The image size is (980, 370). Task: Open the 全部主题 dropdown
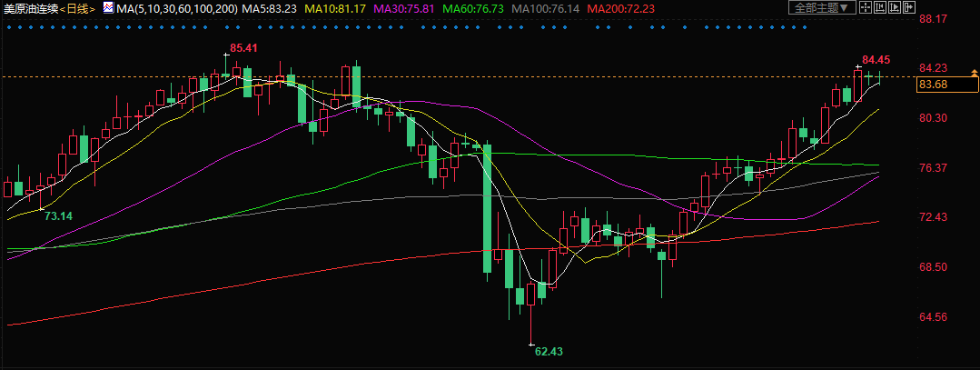tap(822, 8)
